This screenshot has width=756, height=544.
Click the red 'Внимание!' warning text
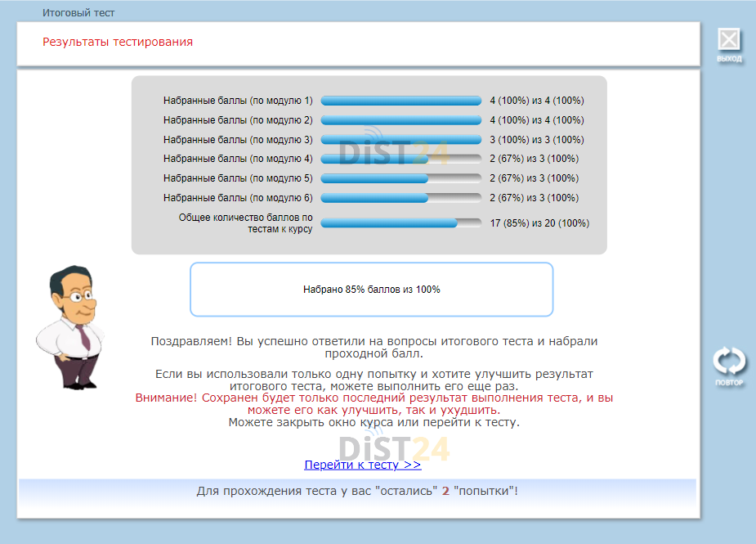pyautogui.click(x=374, y=403)
